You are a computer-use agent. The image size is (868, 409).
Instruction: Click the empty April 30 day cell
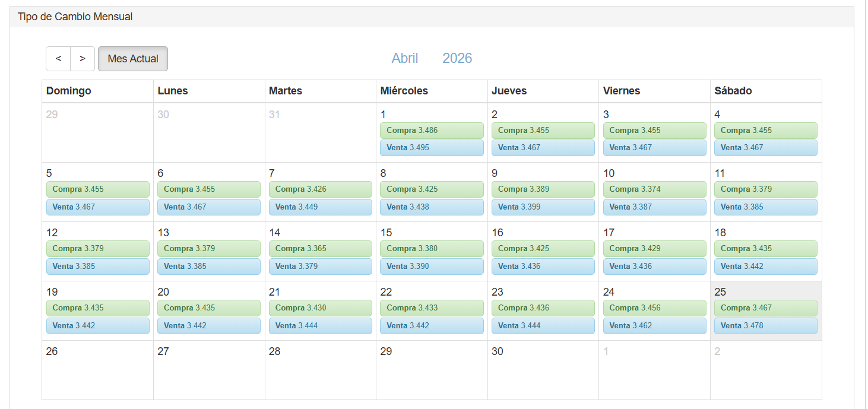point(543,368)
